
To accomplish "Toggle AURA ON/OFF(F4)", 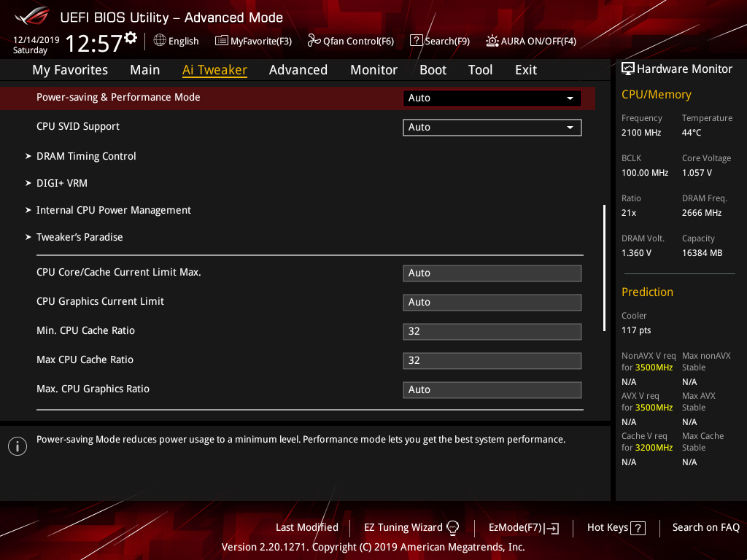I will click(531, 41).
